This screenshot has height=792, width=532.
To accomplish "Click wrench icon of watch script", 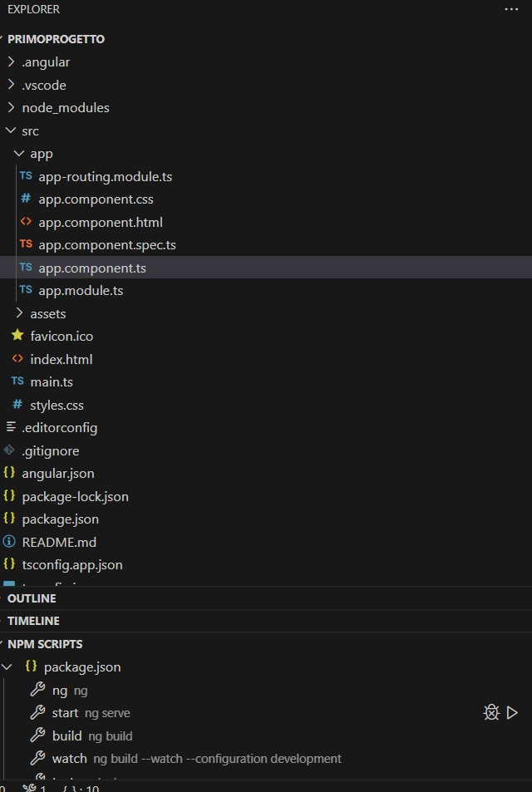I will tap(37, 758).
